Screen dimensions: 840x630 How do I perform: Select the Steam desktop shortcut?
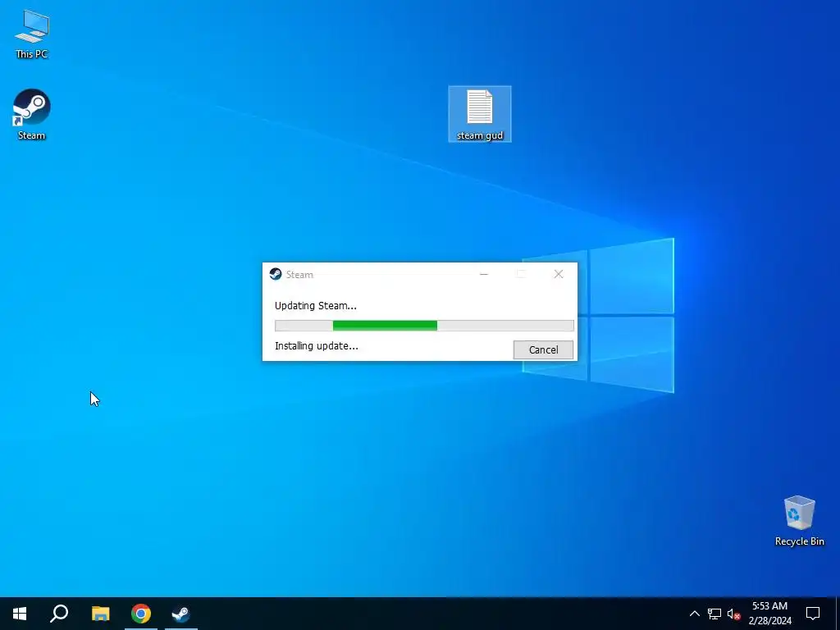click(x=32, y=114)
